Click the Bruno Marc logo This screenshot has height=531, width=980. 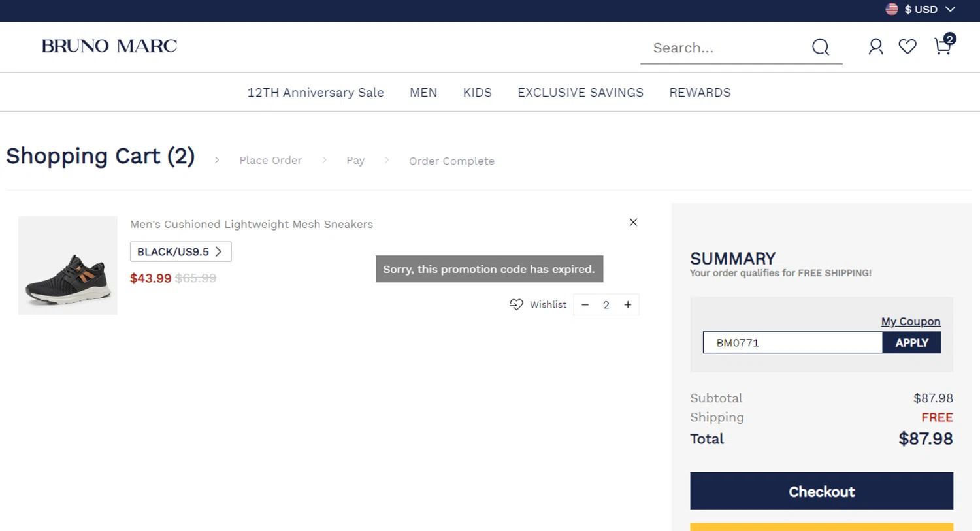[109, 46]
